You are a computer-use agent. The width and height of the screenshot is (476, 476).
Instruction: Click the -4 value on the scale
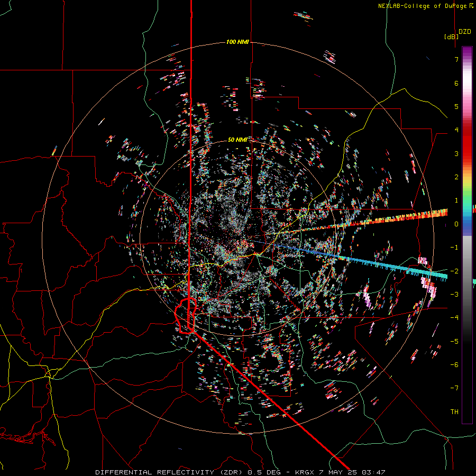[454, 318]
